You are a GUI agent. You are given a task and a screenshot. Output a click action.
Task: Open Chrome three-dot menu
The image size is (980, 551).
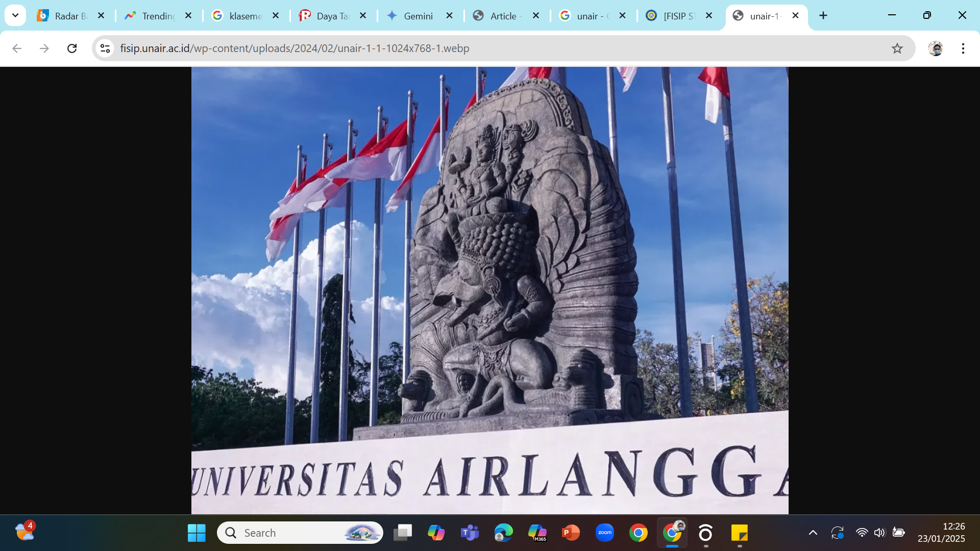click(963, 48)
